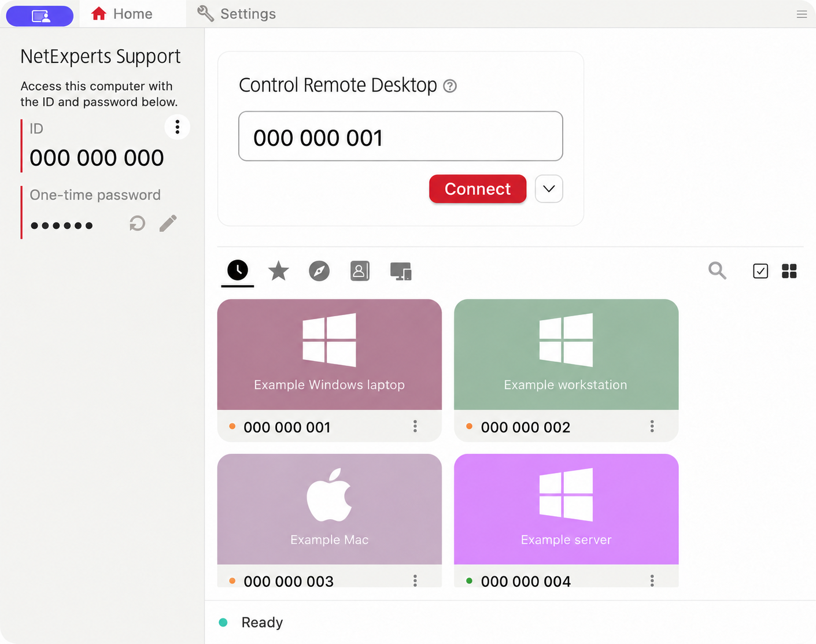Click the help icon beside Control Remote Desktop
This screenshot has height=644, width=816.
[450, 86]
